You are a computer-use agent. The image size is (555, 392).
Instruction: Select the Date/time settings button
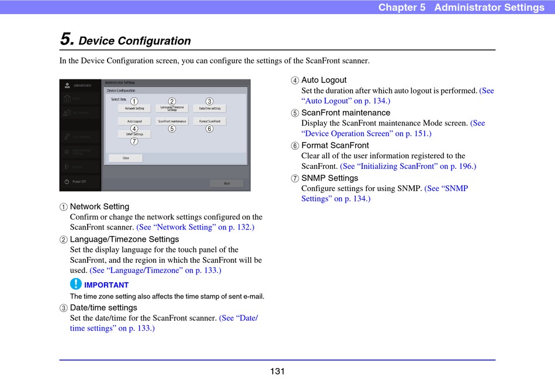pyautogui.click(x=210, y=109)
